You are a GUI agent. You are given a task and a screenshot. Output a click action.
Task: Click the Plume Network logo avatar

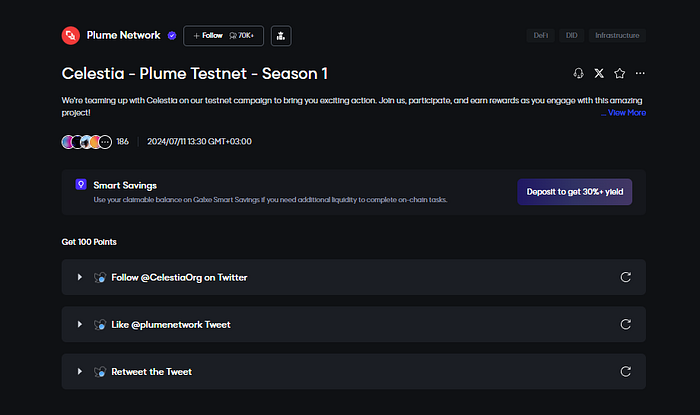pos(71,36)
